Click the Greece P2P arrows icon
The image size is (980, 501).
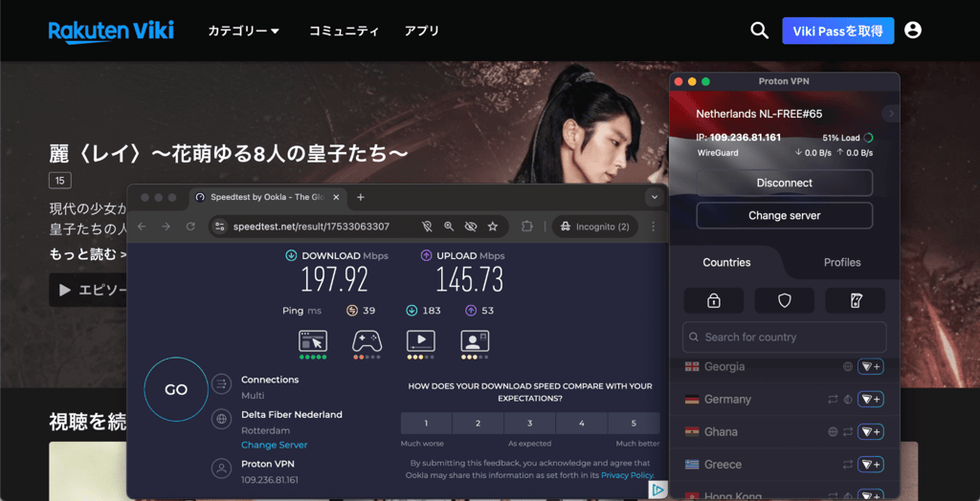(x=848, y=464)
